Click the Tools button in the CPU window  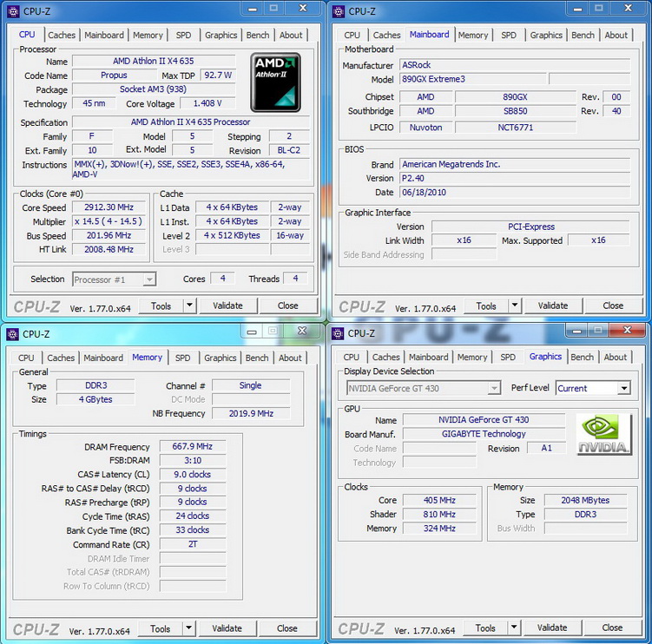(x=161, y=306)
